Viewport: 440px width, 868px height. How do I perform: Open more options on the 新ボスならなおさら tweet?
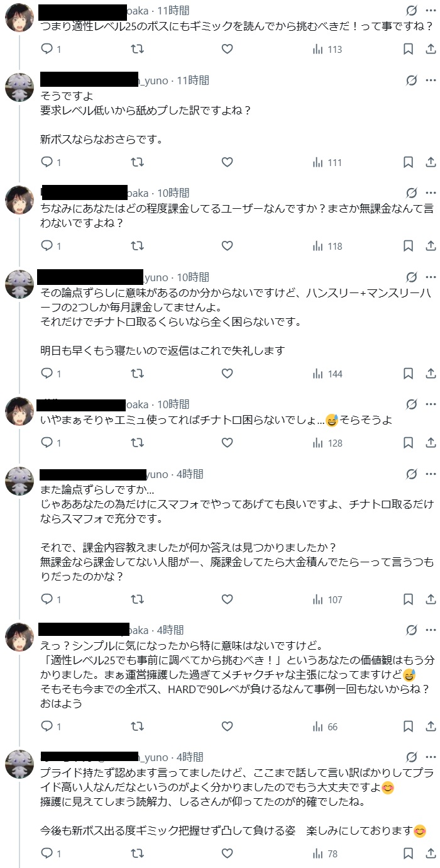431,81
